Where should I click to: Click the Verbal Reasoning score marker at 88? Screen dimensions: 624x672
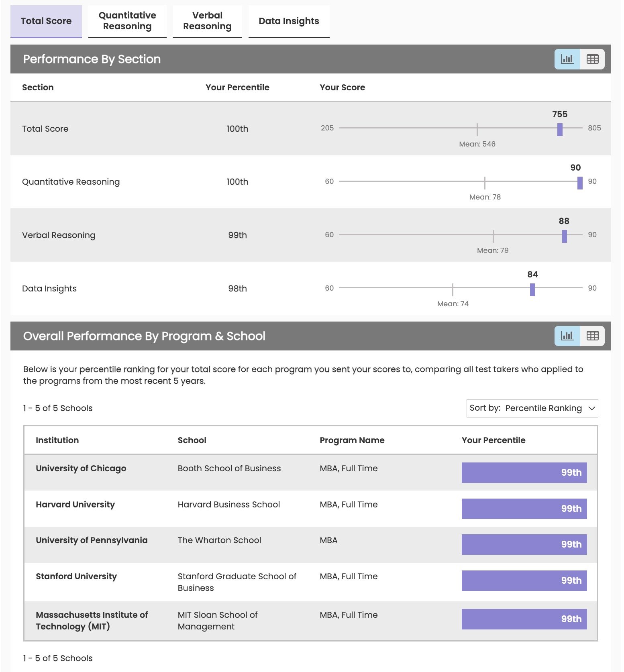[564, 236]
